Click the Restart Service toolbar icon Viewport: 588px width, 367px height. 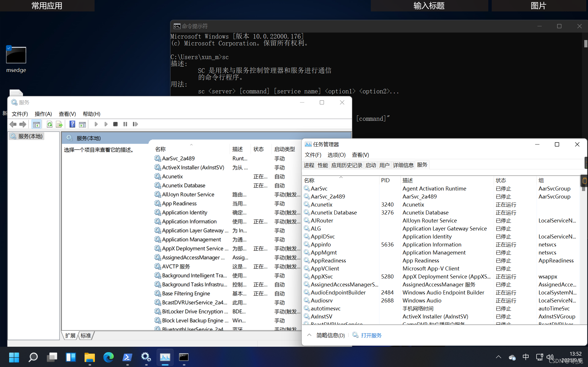click(x=135, y=124)
